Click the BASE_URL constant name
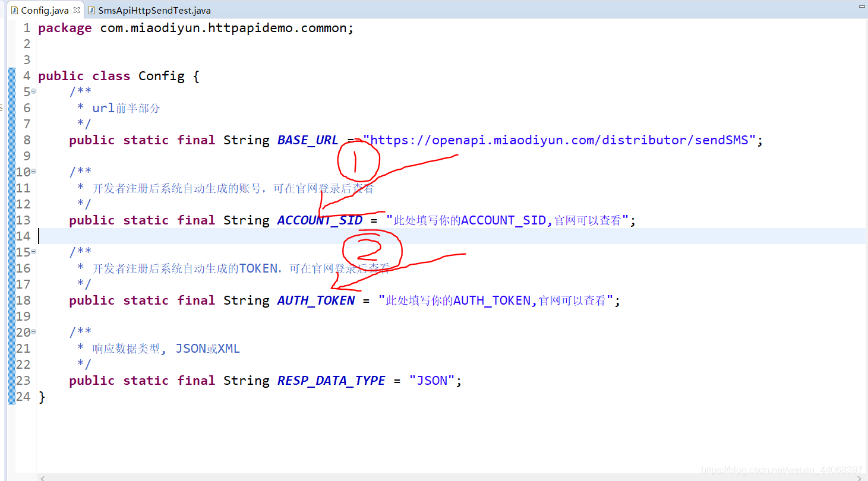Screen dimensions: 868x481 pos(308,140)
